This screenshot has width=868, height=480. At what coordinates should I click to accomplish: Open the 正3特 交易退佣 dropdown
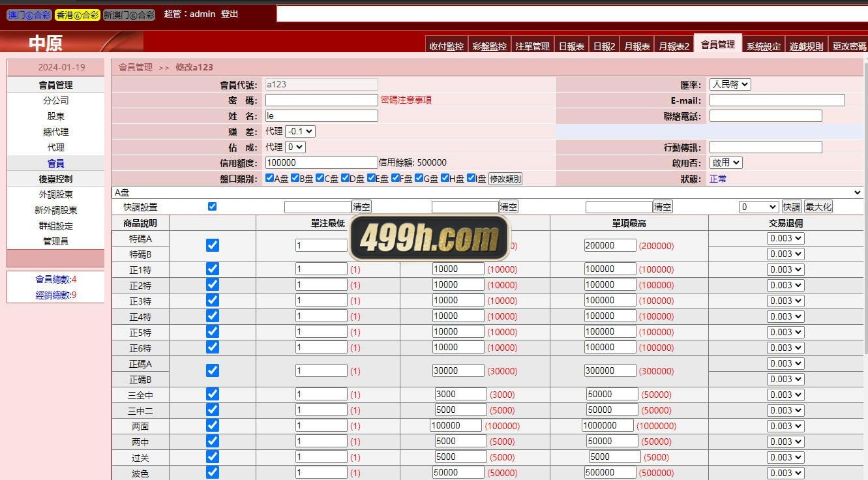pos(785,301)
